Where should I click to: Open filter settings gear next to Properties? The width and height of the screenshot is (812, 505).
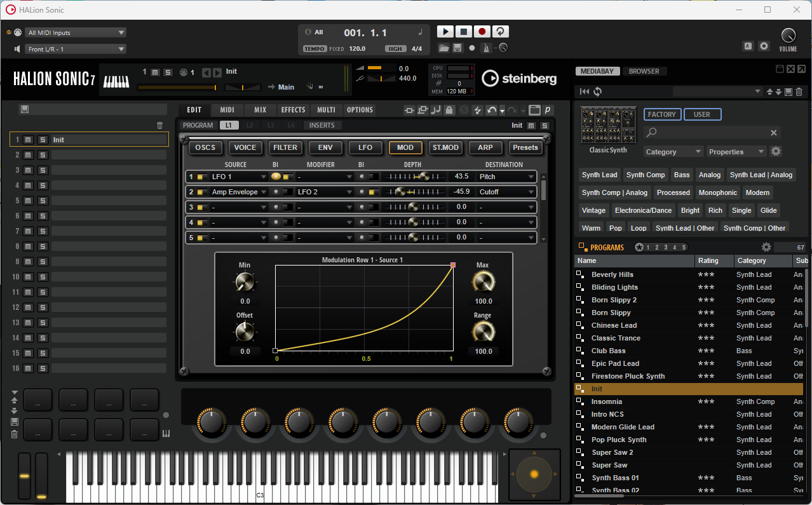click(776, 151)
